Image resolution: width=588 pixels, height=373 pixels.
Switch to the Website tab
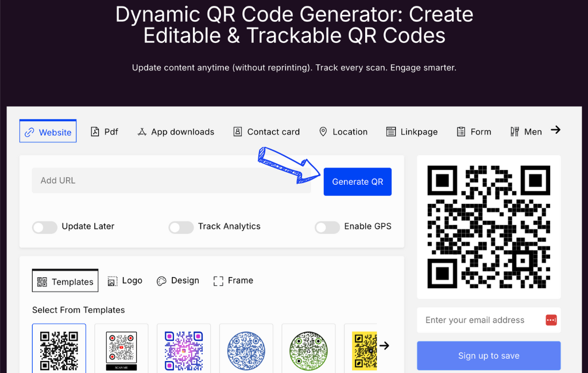click(x=48, y=131)
